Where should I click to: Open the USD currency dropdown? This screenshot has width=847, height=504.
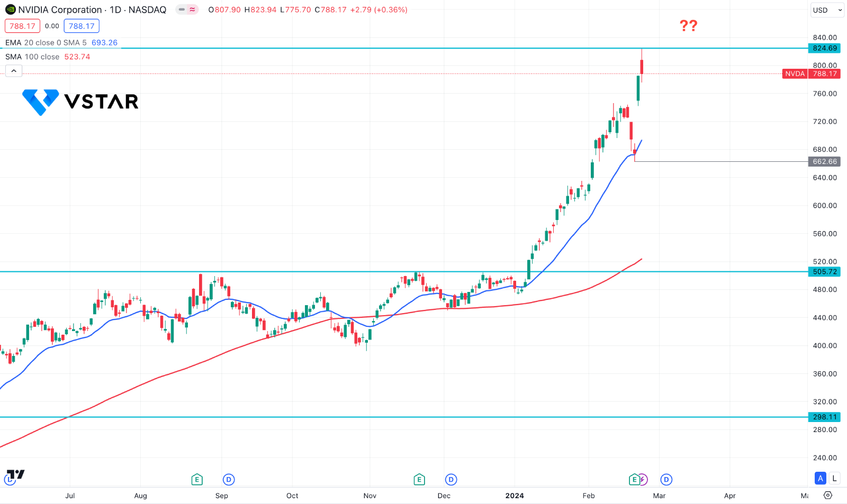827,10
